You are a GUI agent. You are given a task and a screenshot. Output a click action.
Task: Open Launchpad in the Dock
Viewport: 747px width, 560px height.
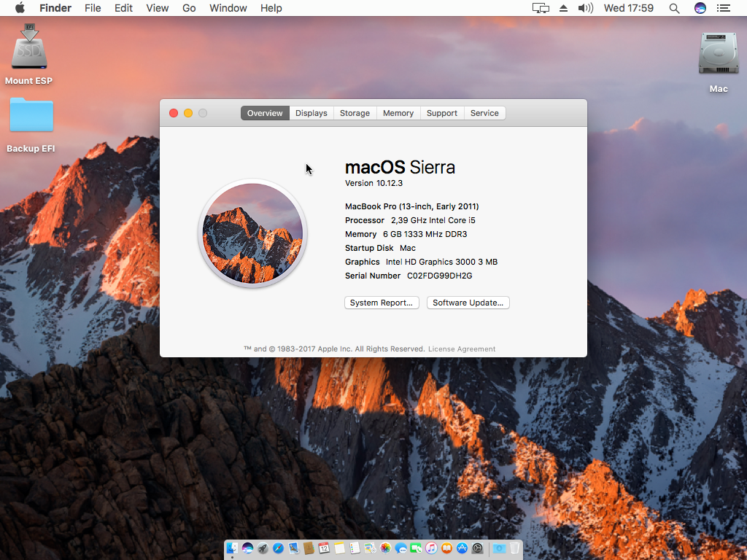coord(263,548)
